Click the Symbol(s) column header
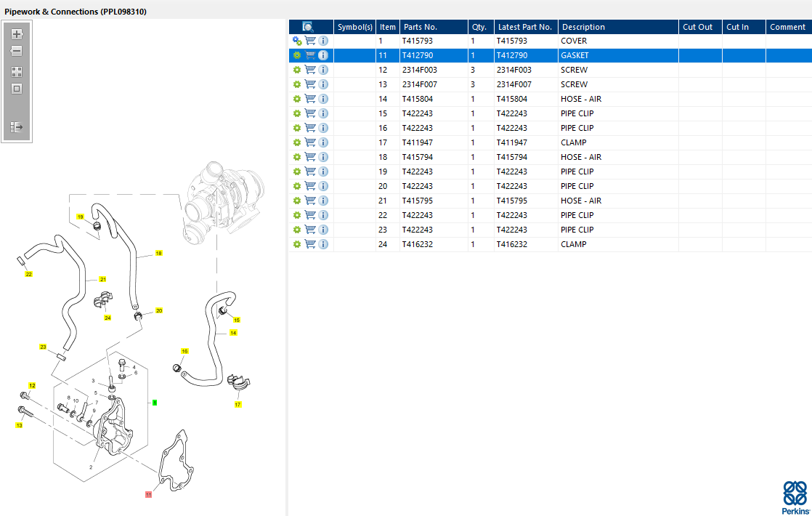 354,27
